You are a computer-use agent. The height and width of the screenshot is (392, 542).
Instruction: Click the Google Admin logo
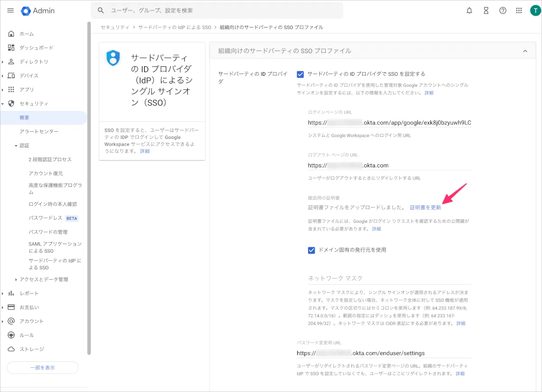[x=38, y=10]
